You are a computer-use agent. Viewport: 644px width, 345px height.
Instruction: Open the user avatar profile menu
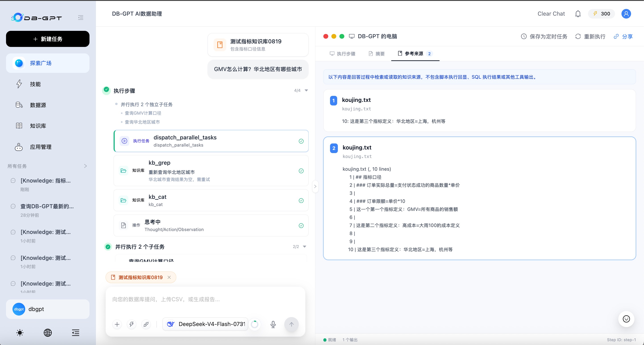tap(626, 14)
